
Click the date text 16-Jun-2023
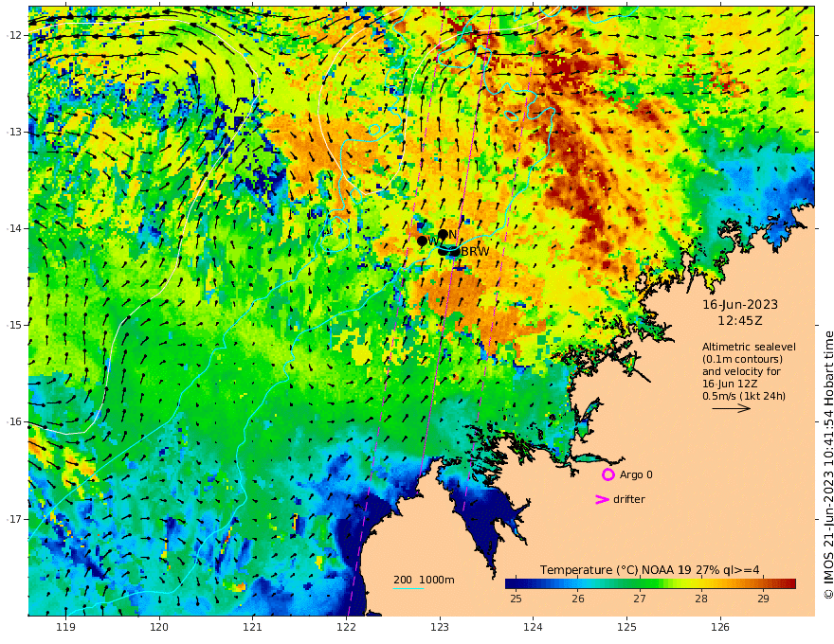(x=740, y=304)
